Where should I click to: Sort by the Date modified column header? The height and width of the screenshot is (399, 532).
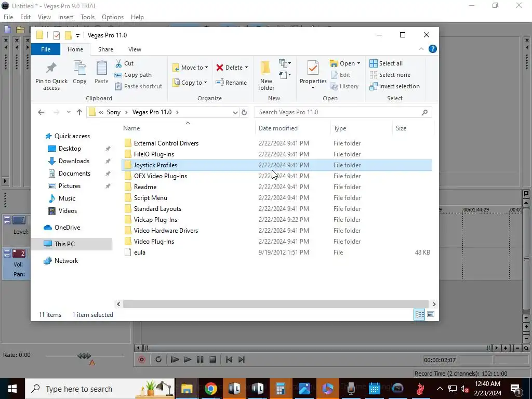click(x=278, y=128)
